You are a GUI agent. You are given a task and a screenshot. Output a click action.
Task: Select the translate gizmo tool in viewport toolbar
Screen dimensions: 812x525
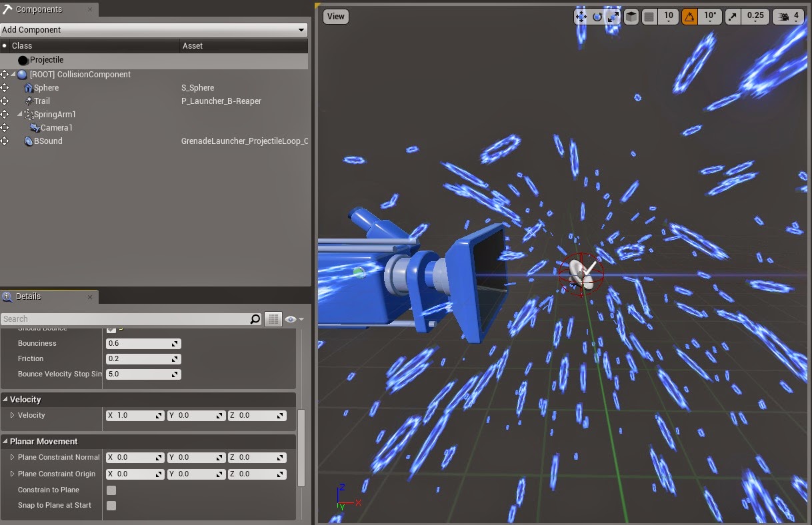(581, 17)
